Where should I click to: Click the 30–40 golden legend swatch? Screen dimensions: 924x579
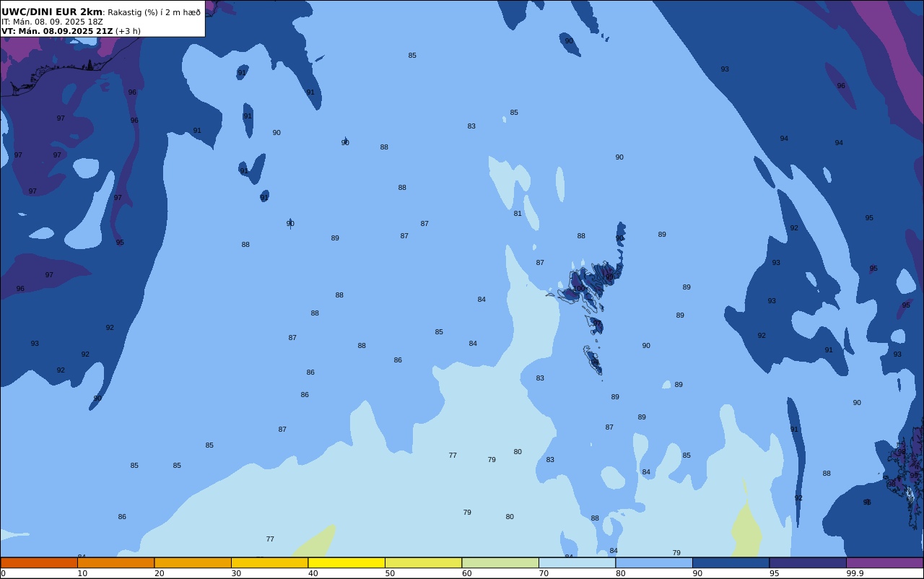click(269, 562)
